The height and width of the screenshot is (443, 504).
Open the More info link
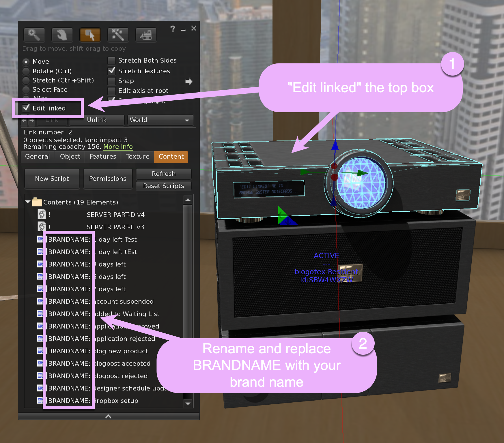click(x=118, y=147)
